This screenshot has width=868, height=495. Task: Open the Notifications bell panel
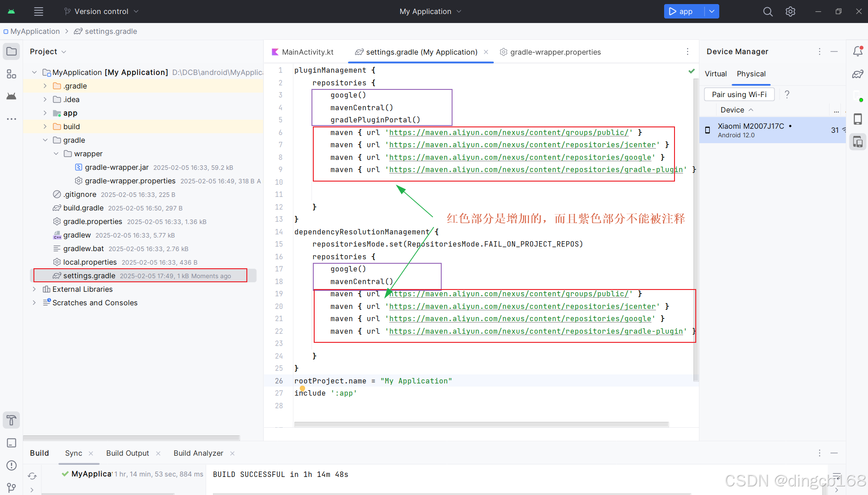(858, 51)
